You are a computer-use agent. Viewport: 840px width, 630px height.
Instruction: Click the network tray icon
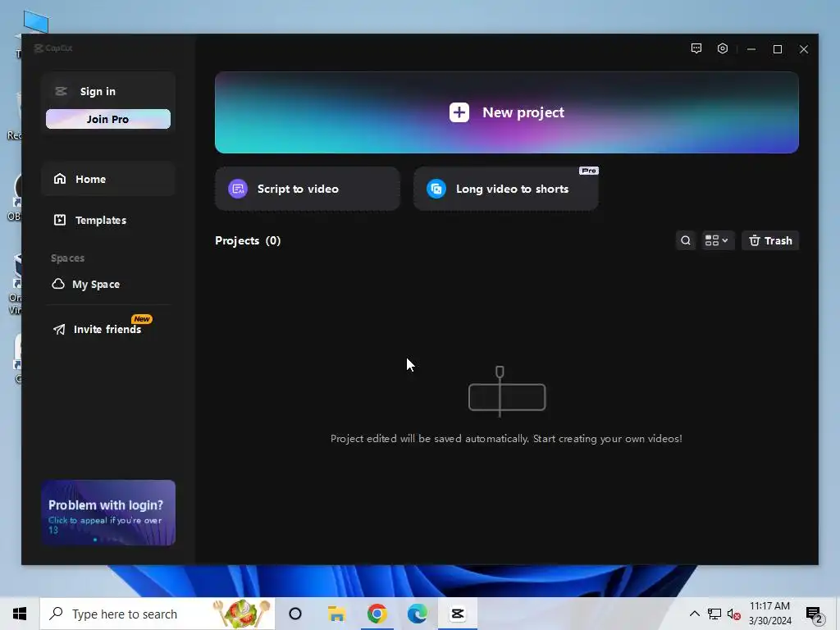click(x=714, y=614)
